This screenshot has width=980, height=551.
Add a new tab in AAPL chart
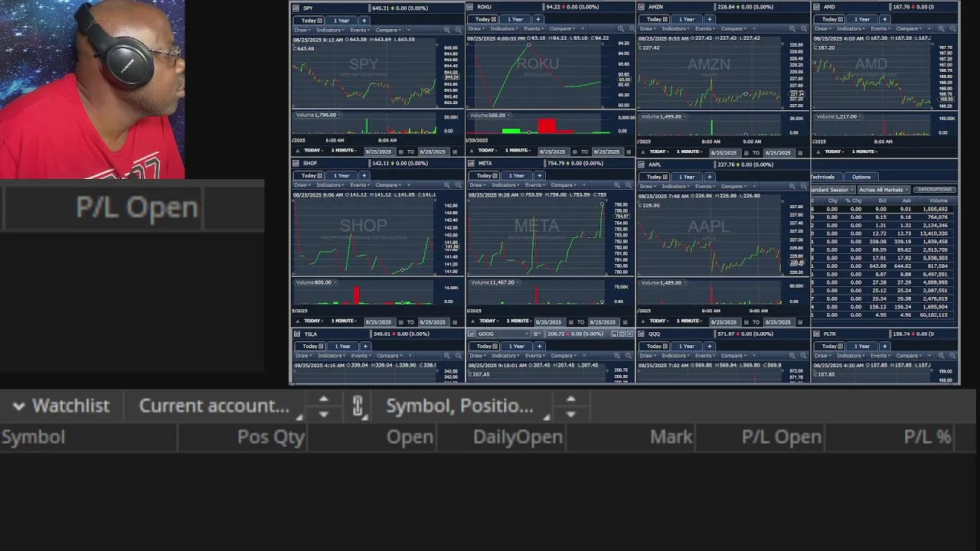pyautogui.click(x=710, y=177)
